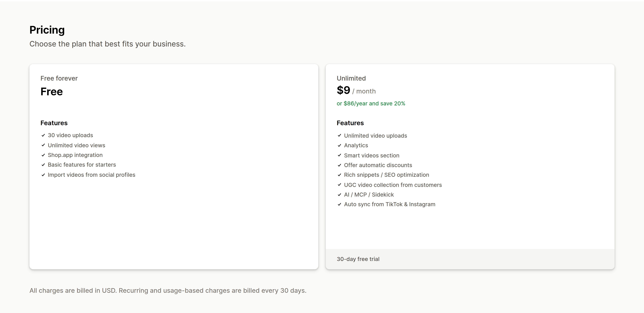Click 'Import videos from social profiles' text

(x=92, y=175)
